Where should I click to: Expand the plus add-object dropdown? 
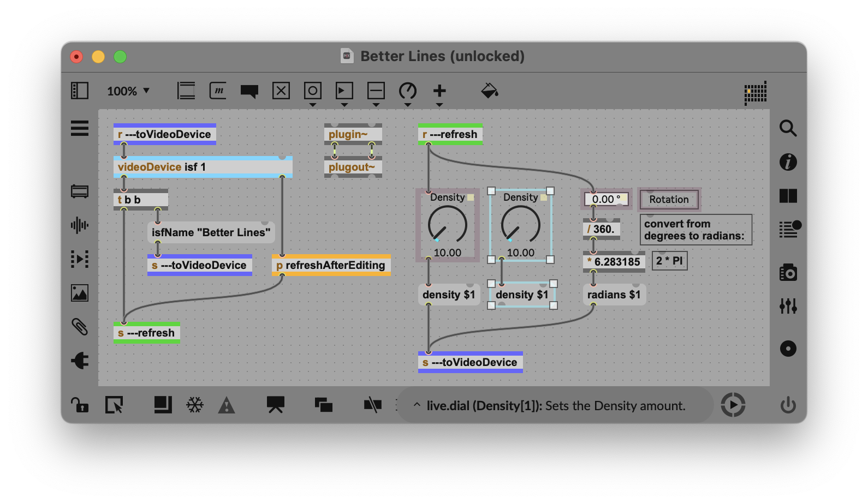tap(439, 92)
